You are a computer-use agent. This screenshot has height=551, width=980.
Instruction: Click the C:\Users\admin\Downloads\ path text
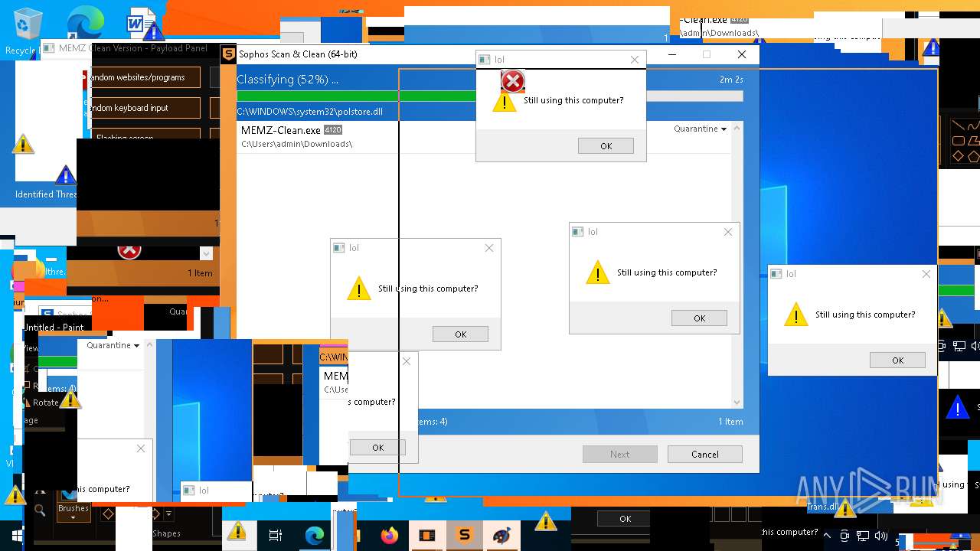tap(296, 144)
